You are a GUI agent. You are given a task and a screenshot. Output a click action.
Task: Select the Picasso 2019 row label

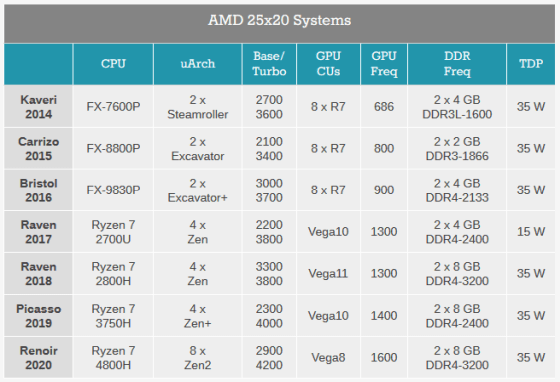38,316
